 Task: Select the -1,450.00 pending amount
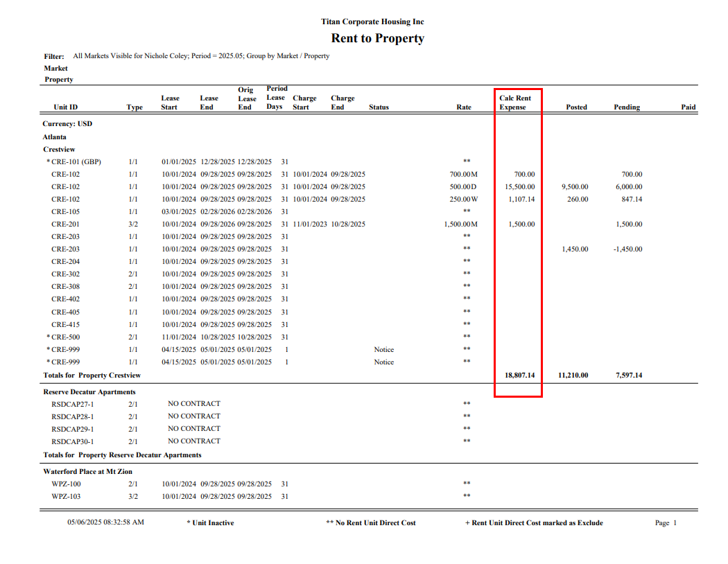(x=627, y=249)
